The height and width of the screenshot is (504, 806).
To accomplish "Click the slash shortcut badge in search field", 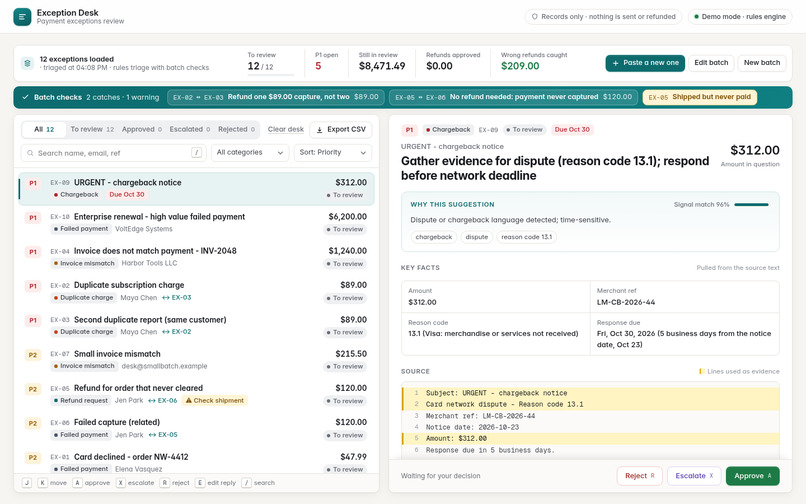I will (x=196, y=152).
